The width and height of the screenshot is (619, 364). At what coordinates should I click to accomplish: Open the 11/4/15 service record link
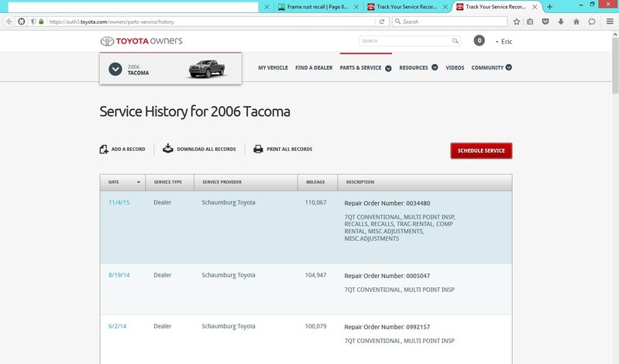[119, 203]
